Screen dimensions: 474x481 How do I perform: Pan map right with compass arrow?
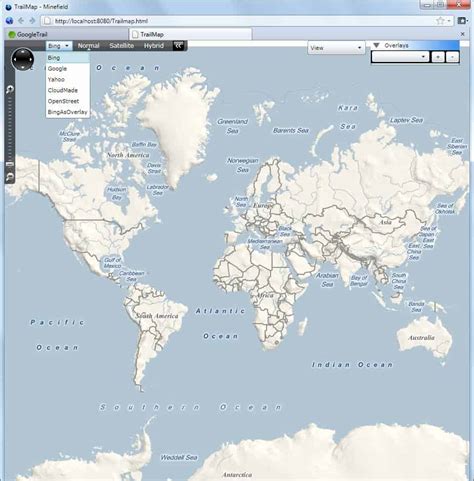click(30, 60)
